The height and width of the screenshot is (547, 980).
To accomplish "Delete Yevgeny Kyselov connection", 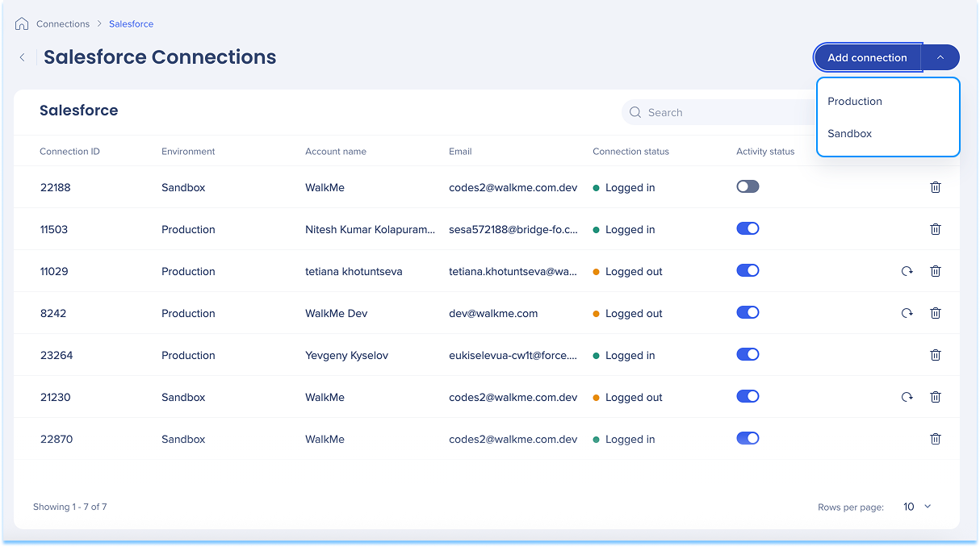I will (x=935, y=355).
